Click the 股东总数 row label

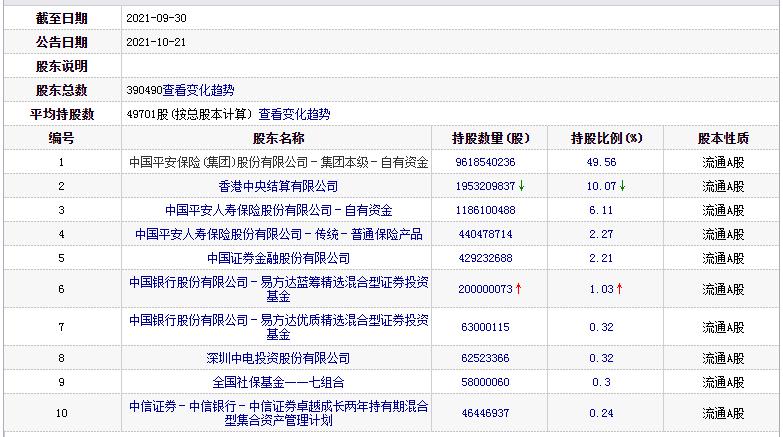(x=61, y=90)
